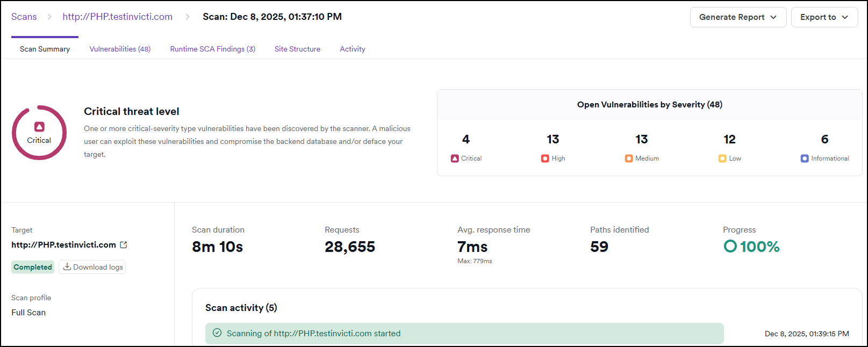868x347 pixels.
Task: Click the Download logs button
Action: click(x=92, y=267)
